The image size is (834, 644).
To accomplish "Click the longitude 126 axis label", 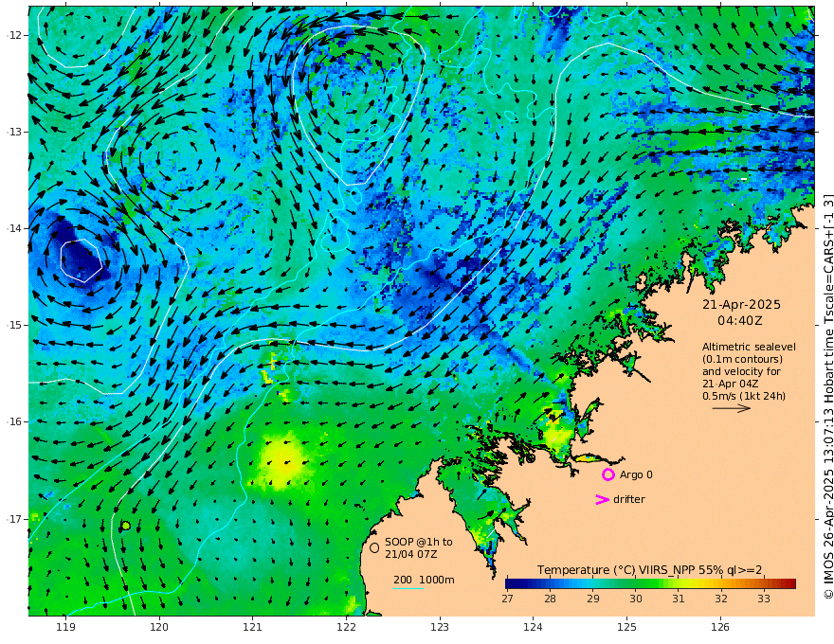I will [720, 627].
